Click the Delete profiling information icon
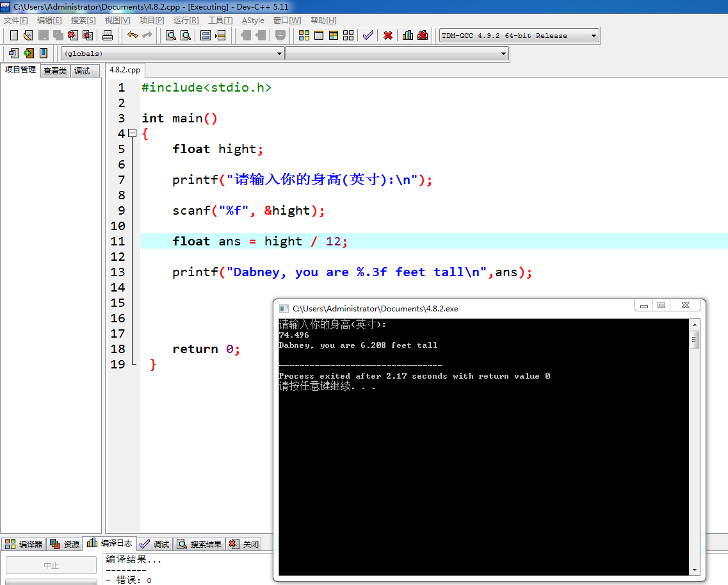728x585 pixels. click(423, 35)
